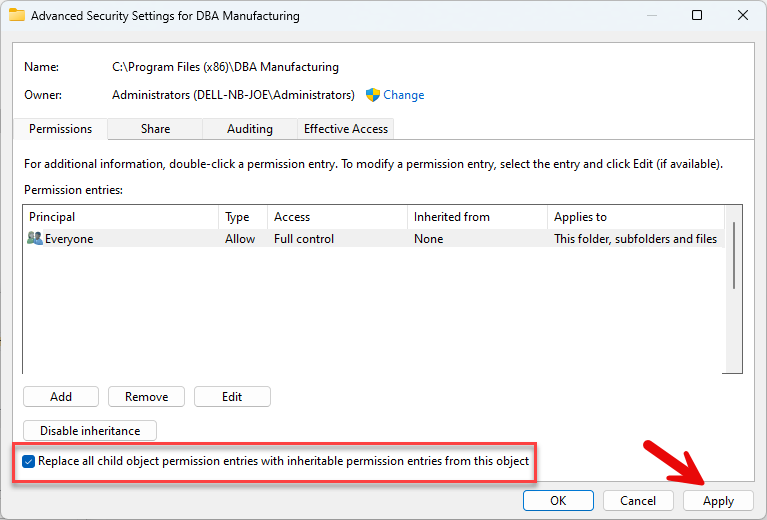Switch to the Permissions tab
The height and width of the screenshot is (520, 767).
tap(61, 129)
